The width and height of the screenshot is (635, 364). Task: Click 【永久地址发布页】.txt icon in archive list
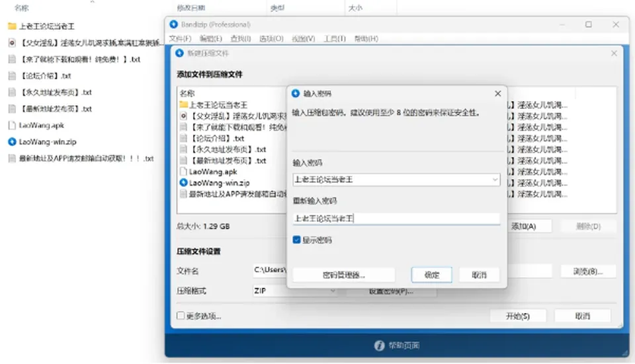(x=183, y=149)
